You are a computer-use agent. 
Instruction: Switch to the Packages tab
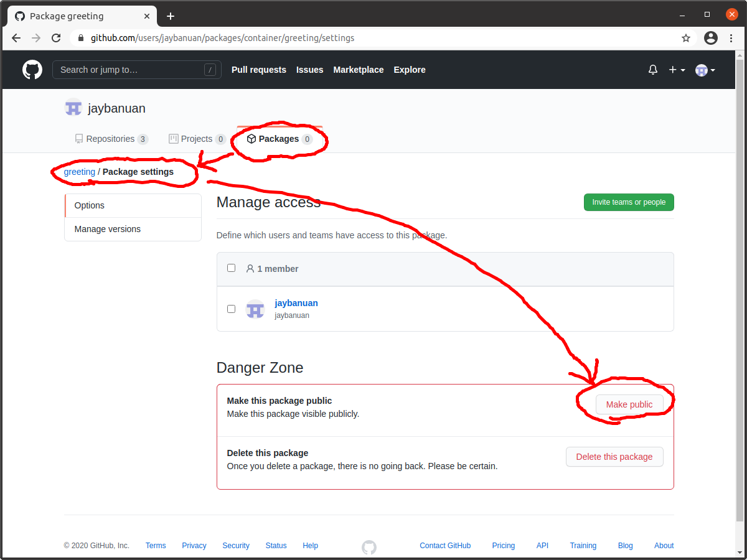point(280,139)
